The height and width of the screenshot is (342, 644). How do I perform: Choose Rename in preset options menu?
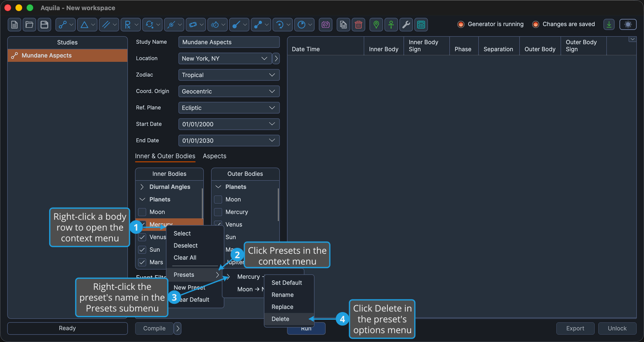289,295
